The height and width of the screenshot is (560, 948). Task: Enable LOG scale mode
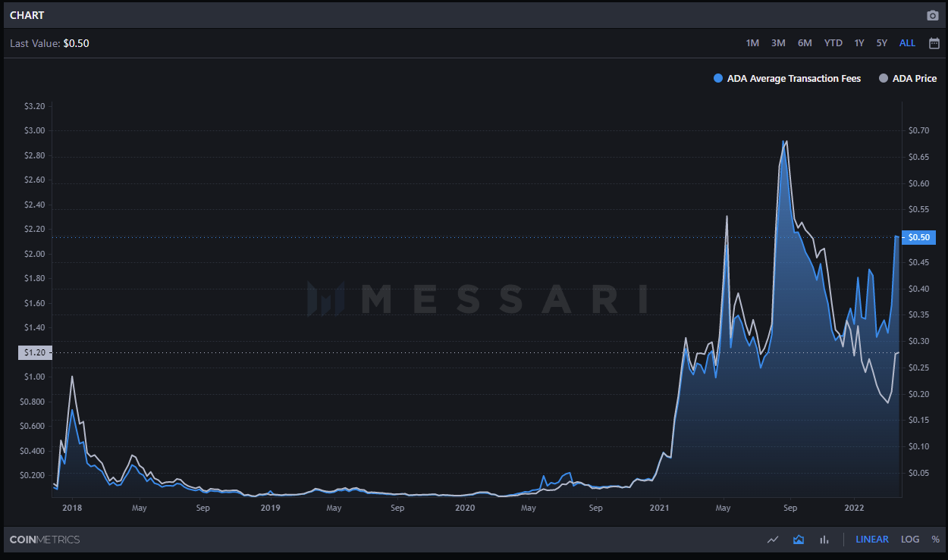coord(910,540)
